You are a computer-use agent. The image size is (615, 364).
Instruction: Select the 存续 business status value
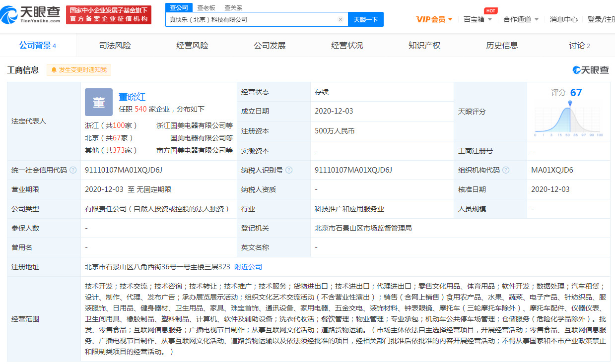[x=322, y=92]
